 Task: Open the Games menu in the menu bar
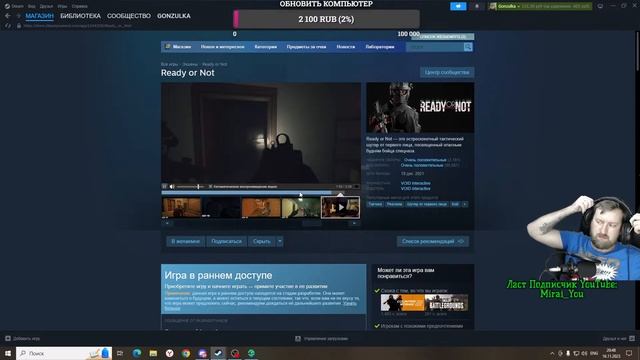(62, 6)
